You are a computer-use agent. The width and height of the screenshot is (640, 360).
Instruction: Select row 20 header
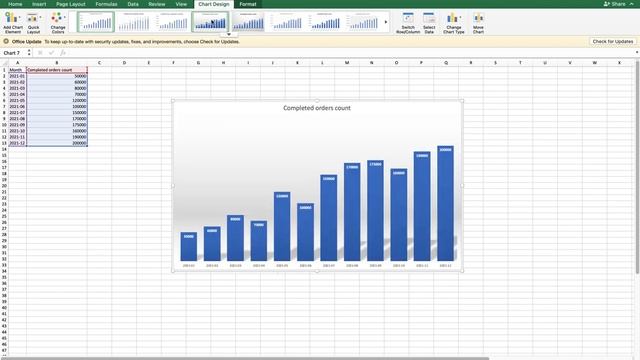coord(4,186)
